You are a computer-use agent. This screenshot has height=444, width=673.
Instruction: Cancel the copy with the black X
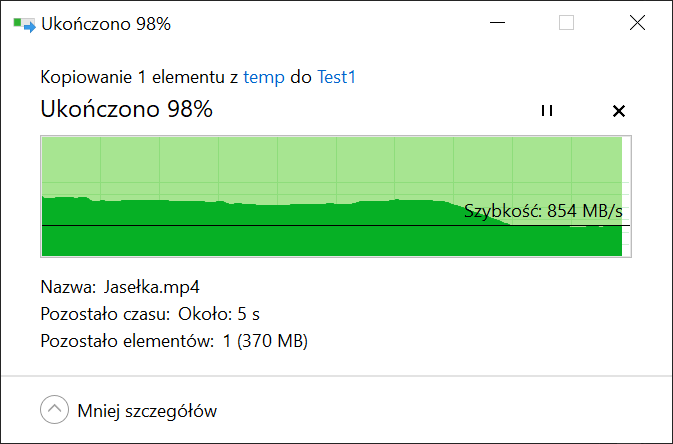pyautogui.click(x=619, y=111)
